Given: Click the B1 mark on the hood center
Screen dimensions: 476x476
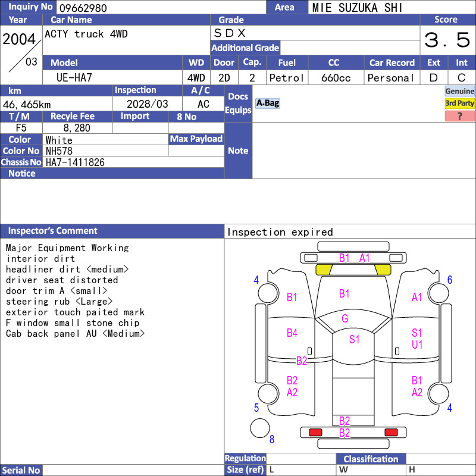Looking at the screenshot, I should tap(345, 293).
